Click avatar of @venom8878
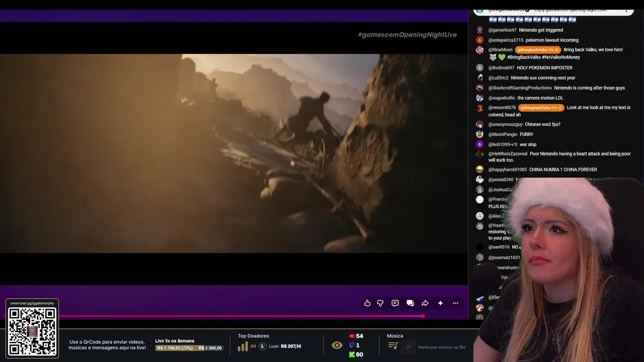Viewport: 644px width, 362px height. [x=479, y=108]
